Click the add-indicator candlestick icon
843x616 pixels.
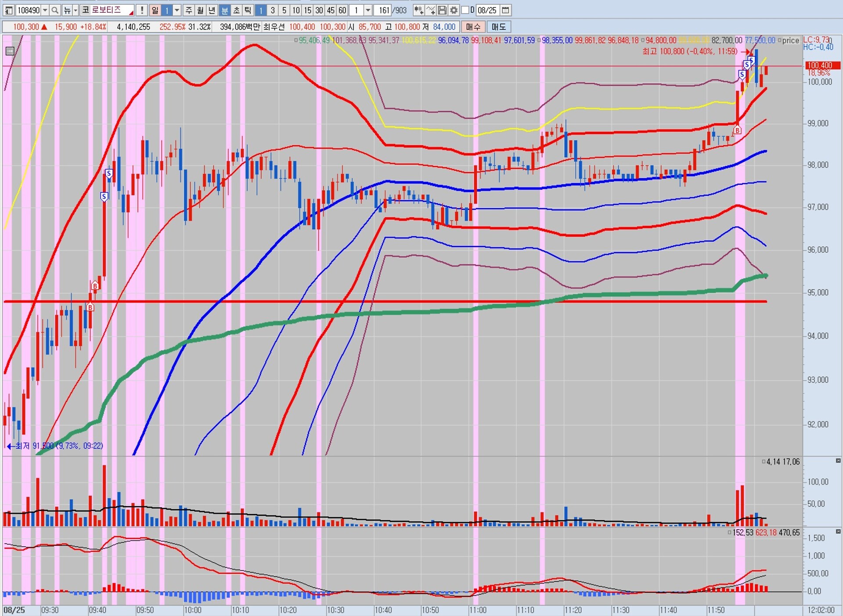click(x=418, y=10)
